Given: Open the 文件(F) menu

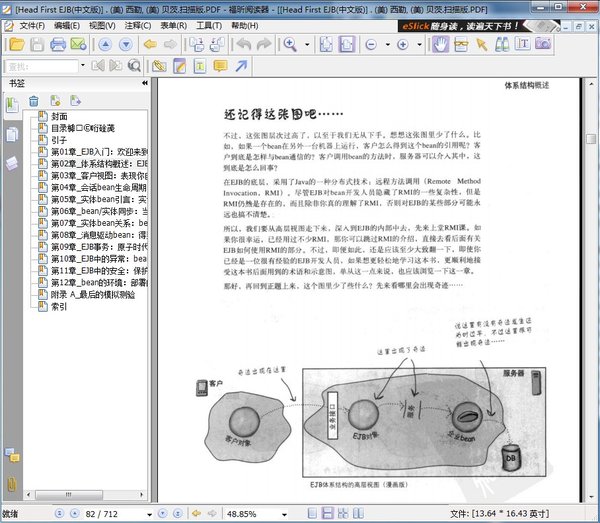Looking at the screenshot, I should tap(32, 26).
